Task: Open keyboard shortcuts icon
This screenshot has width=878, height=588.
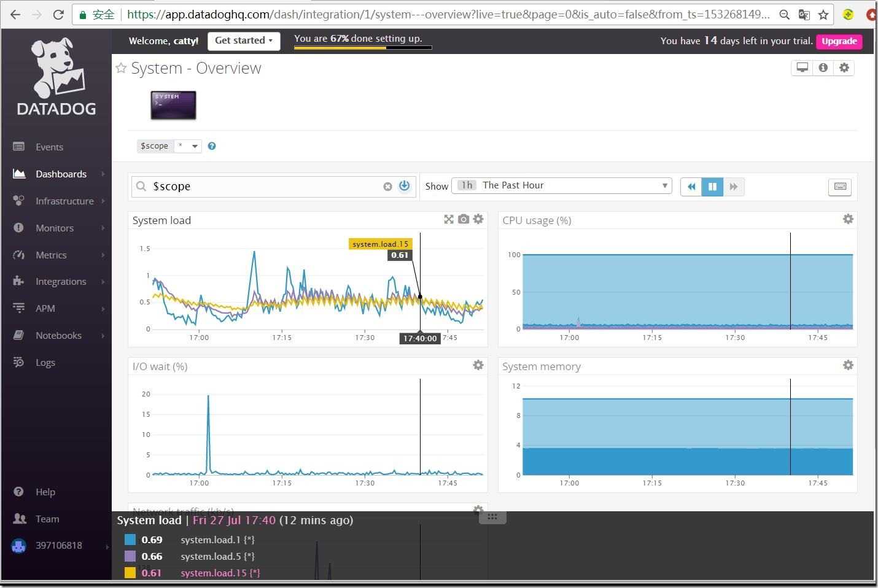Action: [840, 187]
